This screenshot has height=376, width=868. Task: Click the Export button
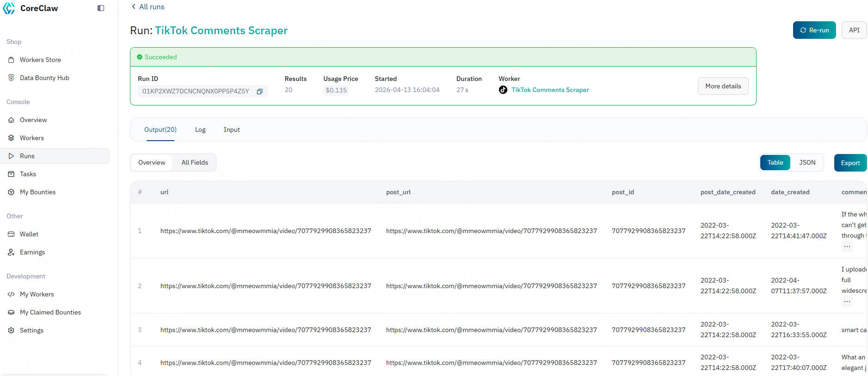click(x=850, y=163)
